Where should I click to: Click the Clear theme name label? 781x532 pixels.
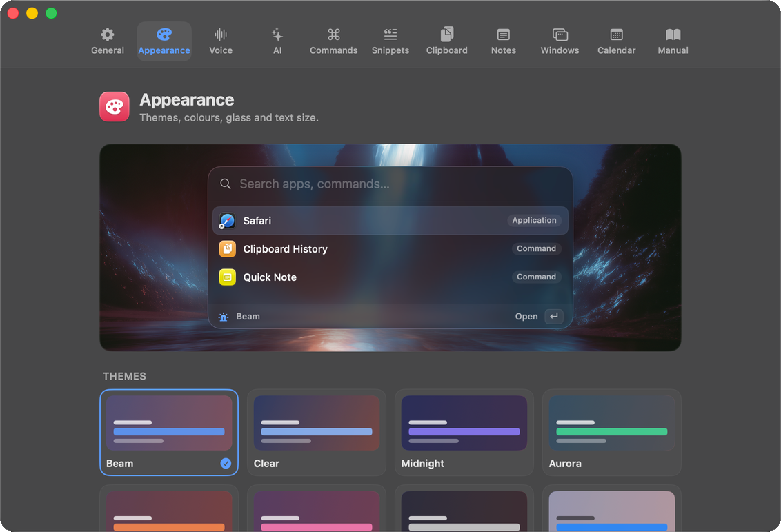tap(266, 464)
